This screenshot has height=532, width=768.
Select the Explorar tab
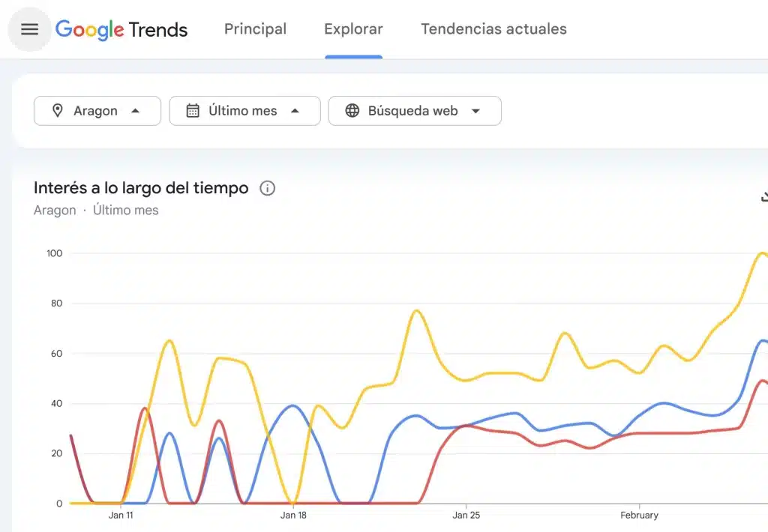[x=353, y=29]
